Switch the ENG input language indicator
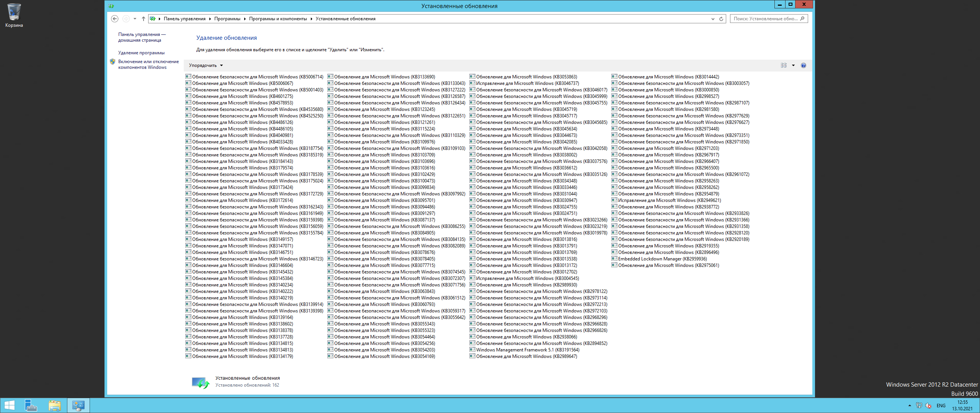 click(x=941, y=406)
